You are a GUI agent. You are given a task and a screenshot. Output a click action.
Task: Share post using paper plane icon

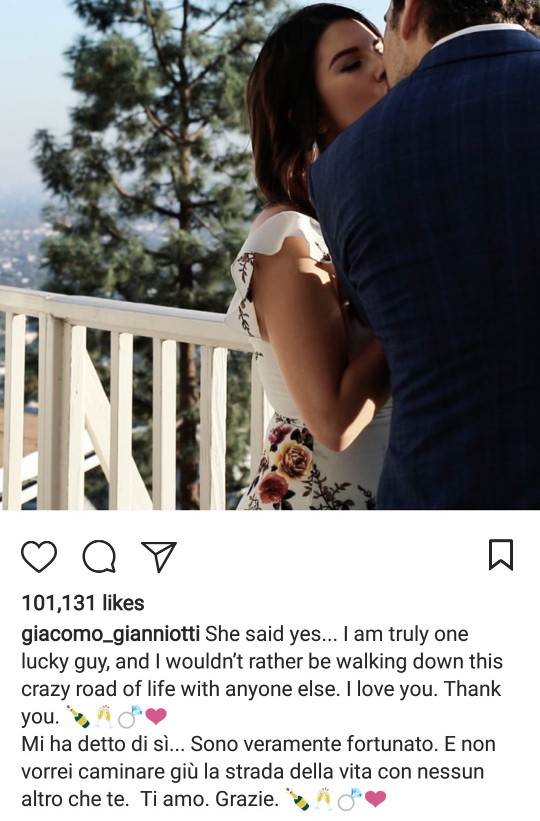159,557
